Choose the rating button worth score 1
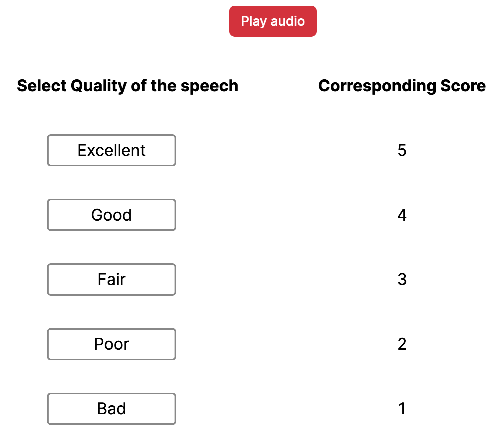The height and width of the screenshot is (448, 503). (111, 409)
